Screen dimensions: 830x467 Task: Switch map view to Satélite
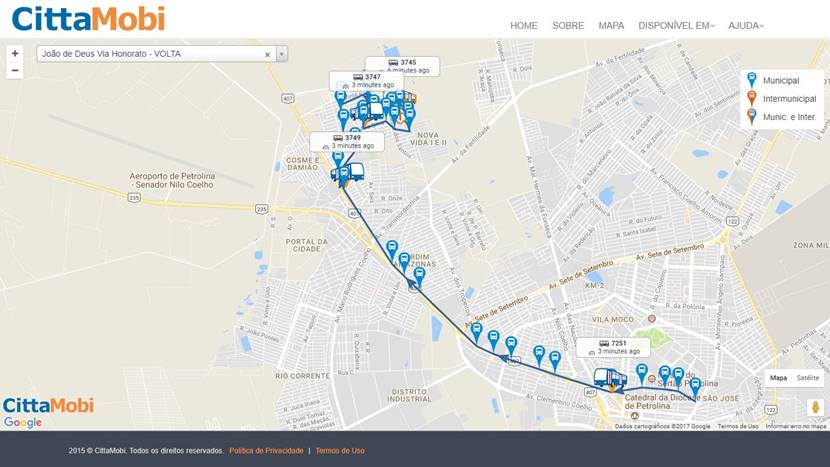point(808,378)
